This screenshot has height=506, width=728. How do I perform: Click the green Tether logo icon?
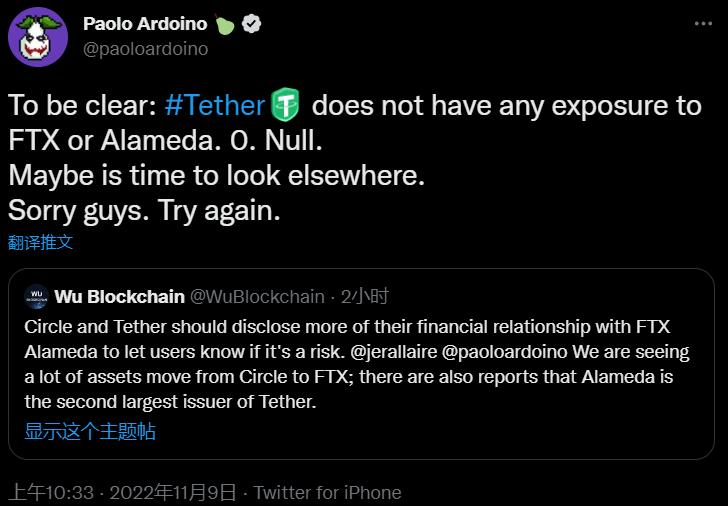pos(285,105)
